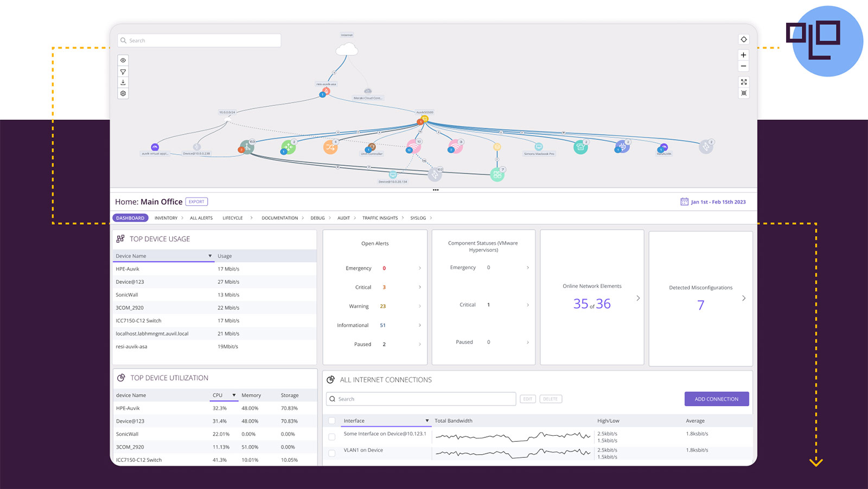
Task: Expand the map to fullscreen
Action: (x=744, y=82)
